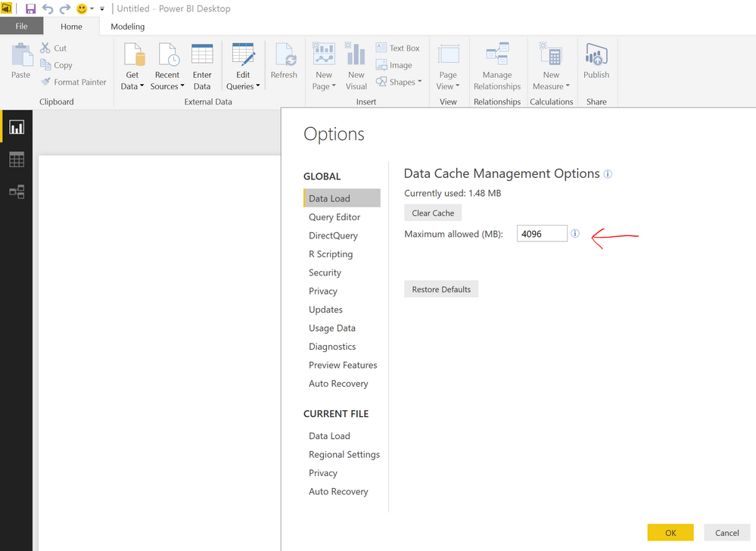The image size is (756, 551).
Task: Open the Edit Queries dropdown arrow
Action: (x=258, y=86)
